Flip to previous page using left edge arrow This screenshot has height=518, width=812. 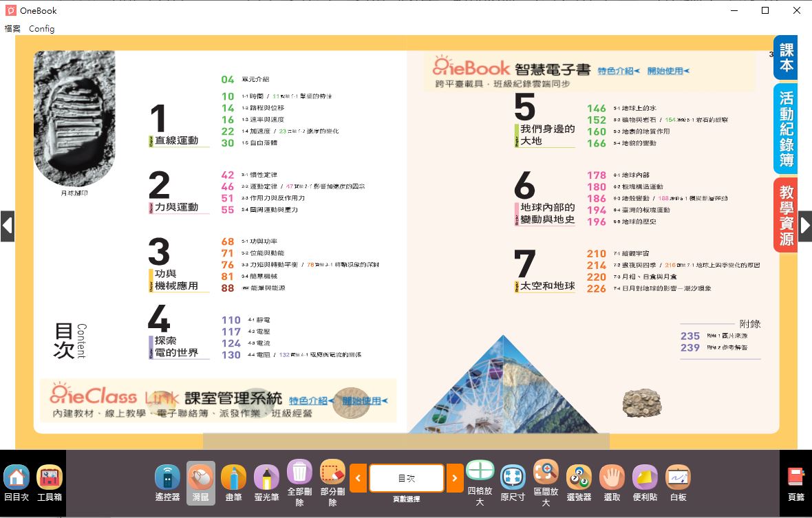click(x=8, y=226)
